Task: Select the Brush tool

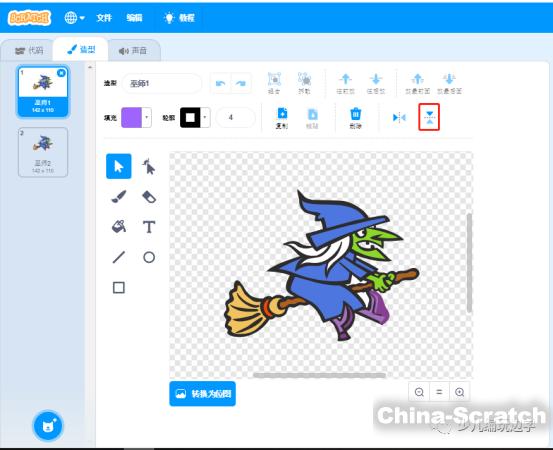Action: click(x=119, y=197)
